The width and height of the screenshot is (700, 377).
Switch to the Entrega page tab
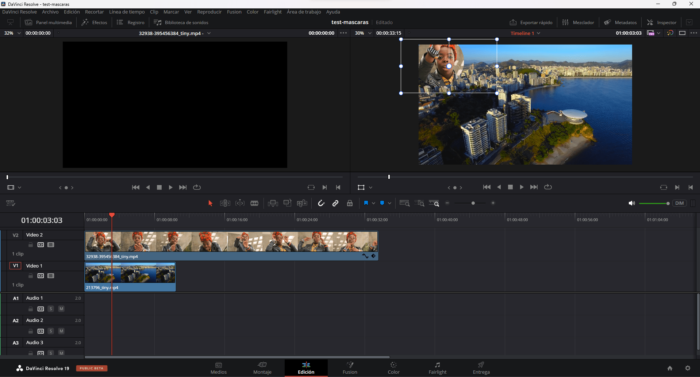pyautogui.click(x=481, y=368)
